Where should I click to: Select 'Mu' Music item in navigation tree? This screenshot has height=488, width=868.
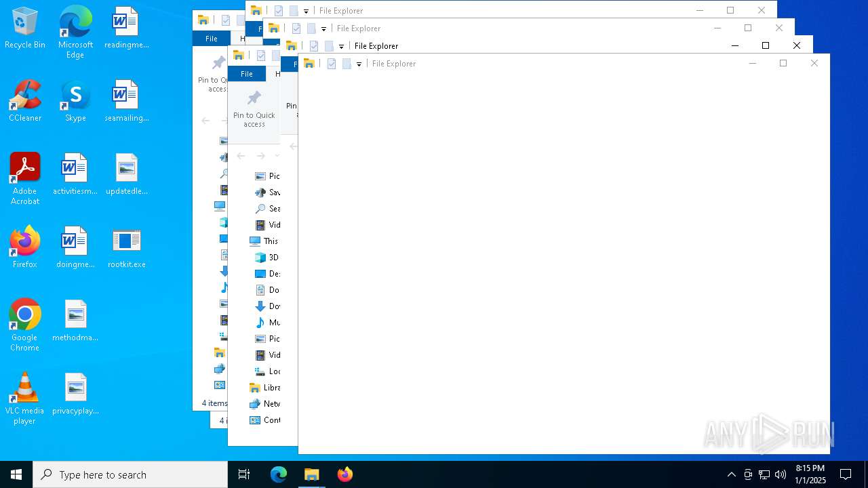pyautogui.click(x=267, y=323)
